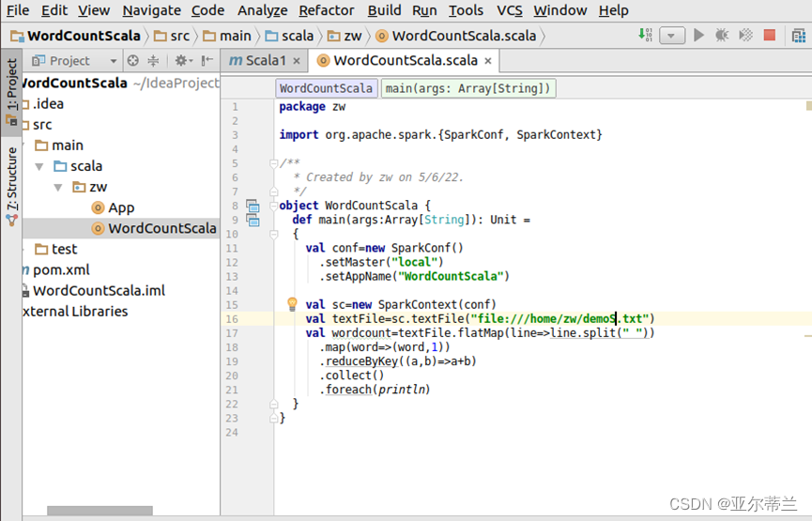Click main breadcrumb in navigation bar
The height and width of the screenshot is (521, 812).
227,36
